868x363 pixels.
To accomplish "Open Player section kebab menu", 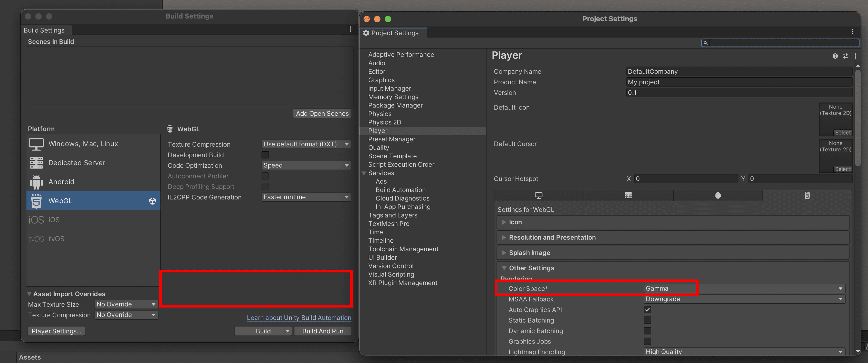I will 855,56.
